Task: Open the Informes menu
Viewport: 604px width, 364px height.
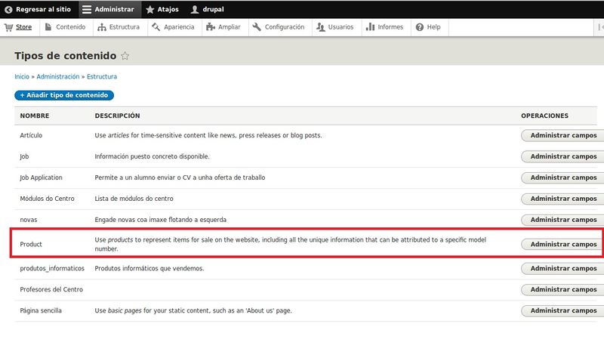Action: (x=390, y=27)
